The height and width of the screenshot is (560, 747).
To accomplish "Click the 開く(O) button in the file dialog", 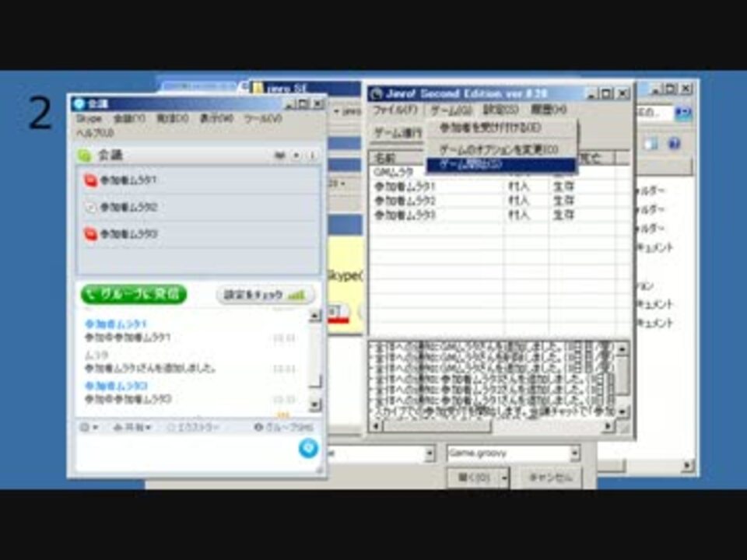I will tap(473, 478).
